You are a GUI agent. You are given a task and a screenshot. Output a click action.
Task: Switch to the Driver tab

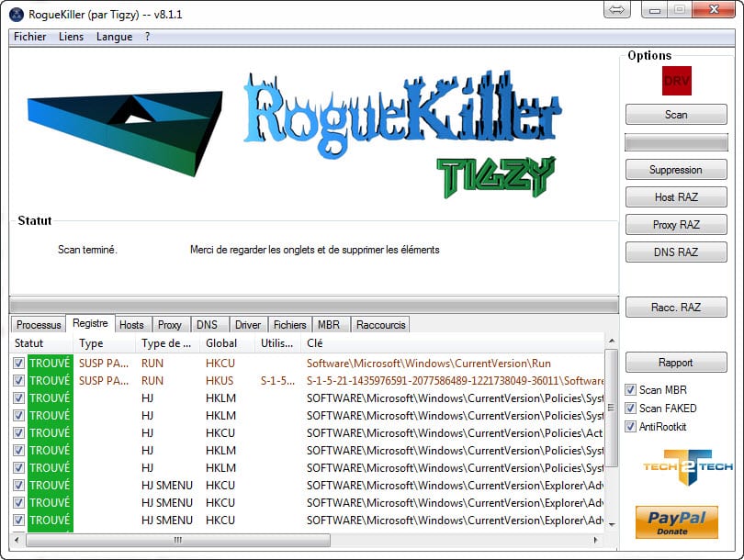click(x=248, y=325)
